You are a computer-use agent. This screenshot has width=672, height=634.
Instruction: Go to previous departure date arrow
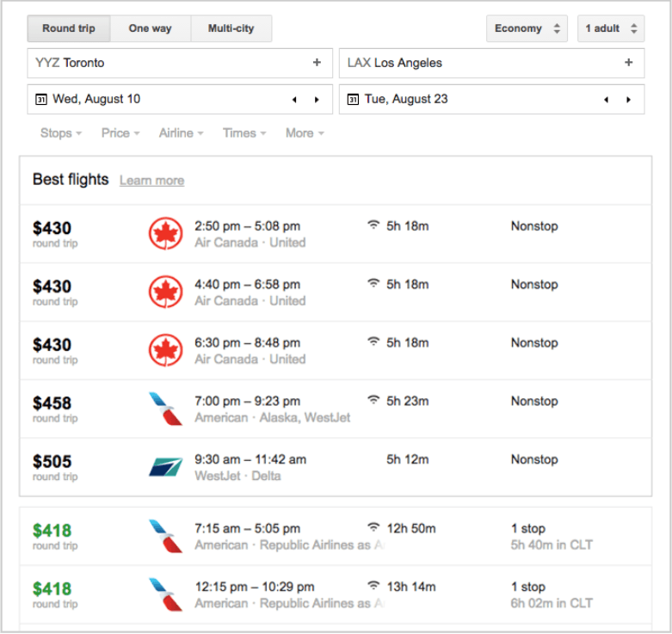[294, 100]
